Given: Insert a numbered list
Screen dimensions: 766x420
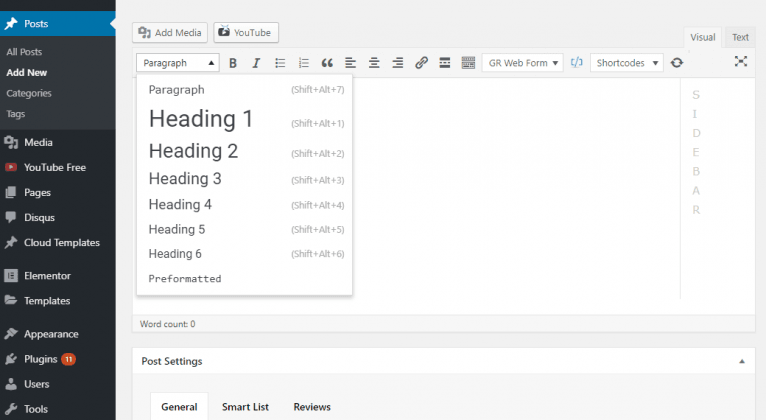Looking at the screenshot, I should coord(304,63).
